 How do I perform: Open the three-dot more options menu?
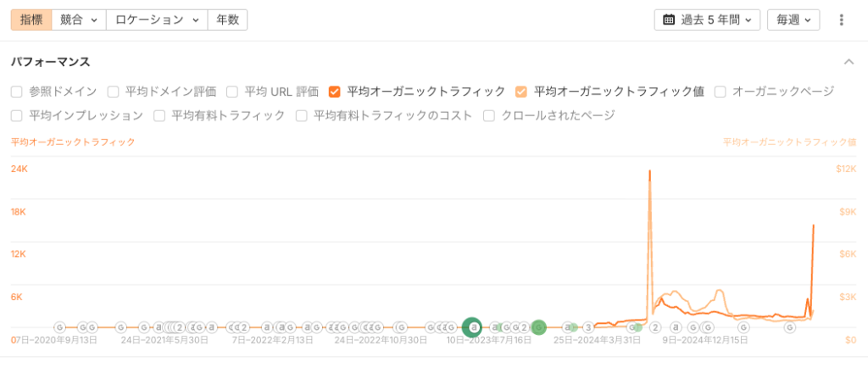pyautogui.click(x=841, y=20)
